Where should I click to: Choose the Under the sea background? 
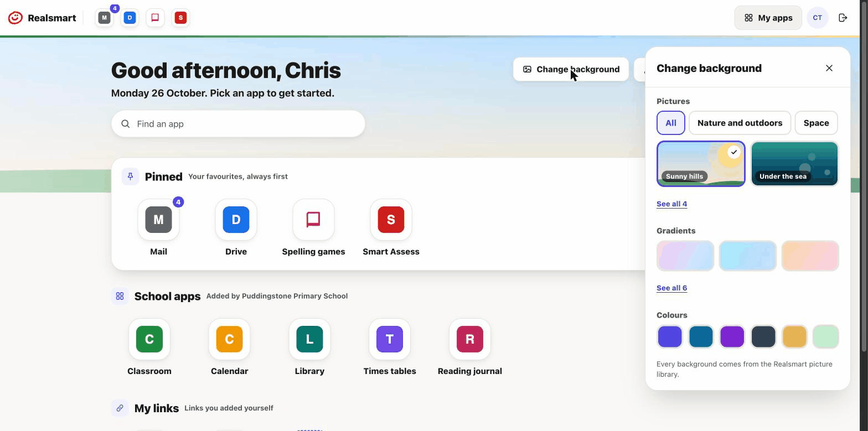pyautogui.click(x=794, y=164)
